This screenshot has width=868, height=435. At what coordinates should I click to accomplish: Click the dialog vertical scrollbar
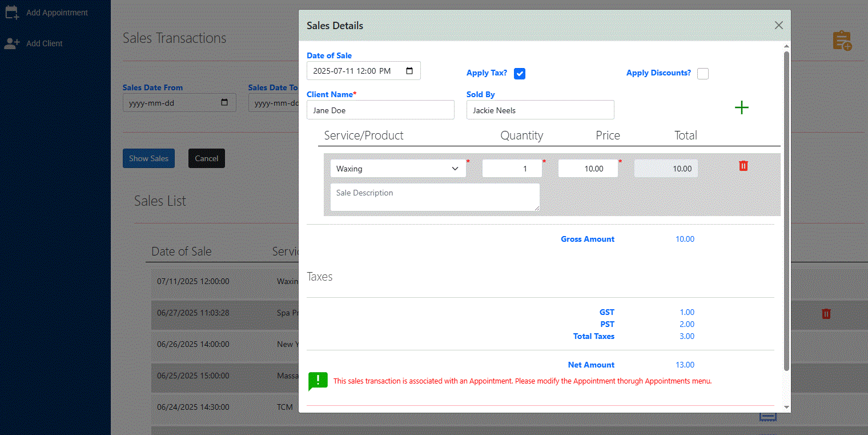click(786, 211)
